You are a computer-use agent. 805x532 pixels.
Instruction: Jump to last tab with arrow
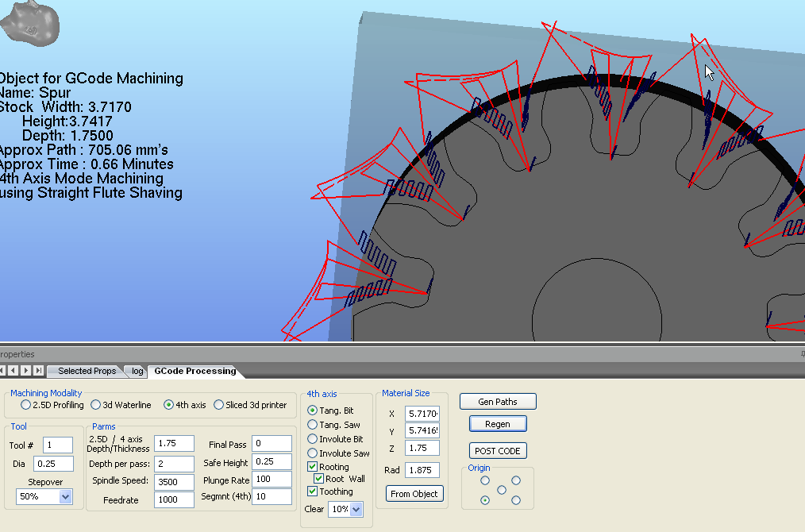(x=37, y=371)
